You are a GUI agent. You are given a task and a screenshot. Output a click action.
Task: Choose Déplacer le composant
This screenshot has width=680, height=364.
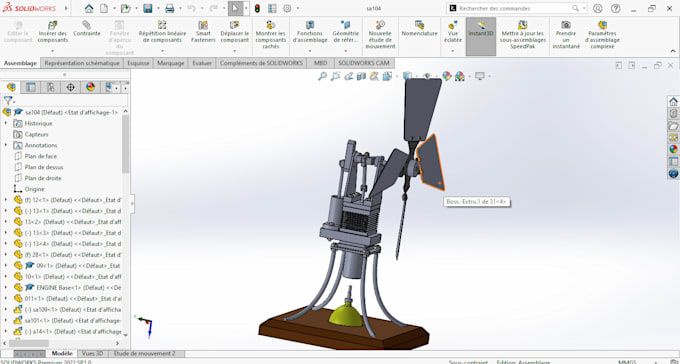(x=235, y=32)
